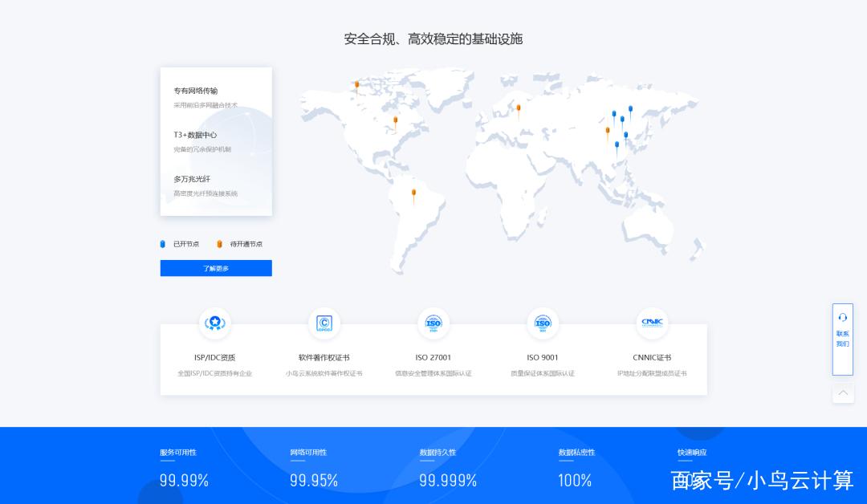Click the back-to-top arrow button
This screenshot has width=867, height=504.
coord(843,393)
